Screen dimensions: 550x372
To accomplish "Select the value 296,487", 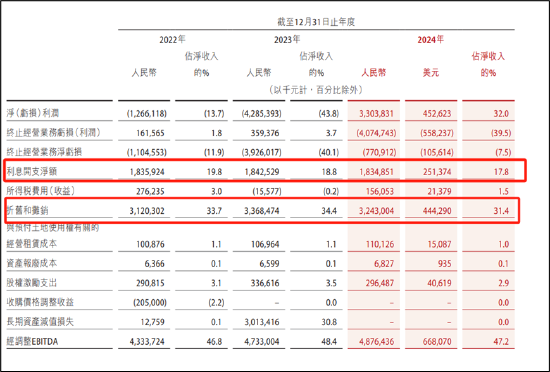I will 380,283.
